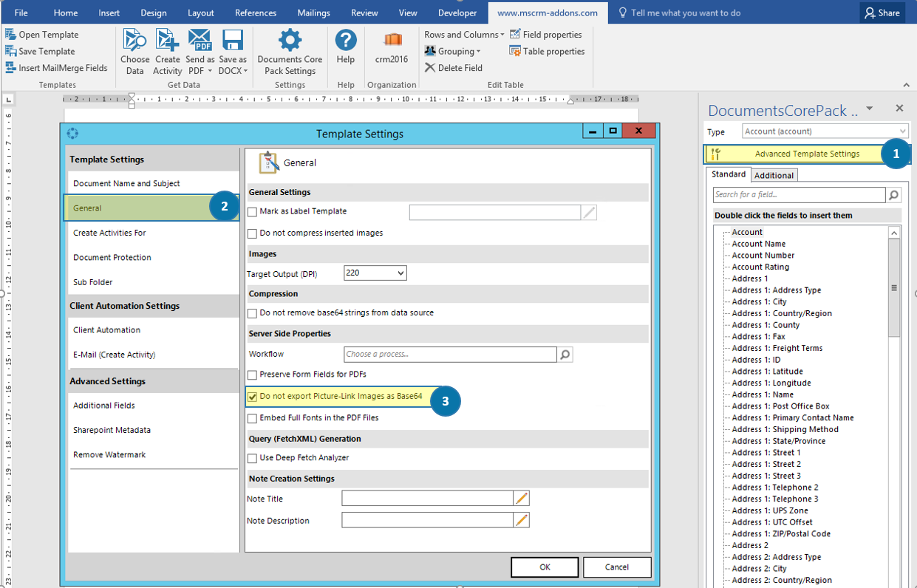Click the pencil icon beside Note Title
917x588 pixels.
point(522,499)
